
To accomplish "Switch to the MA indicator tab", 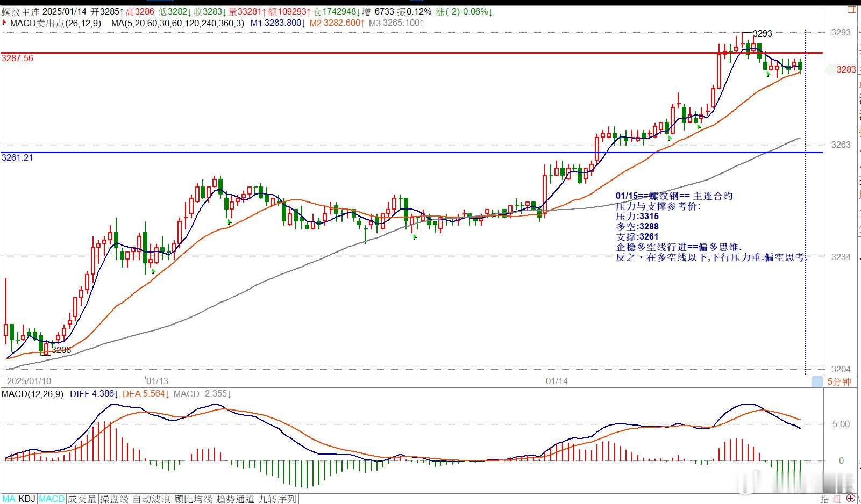I will click(9, 499).
